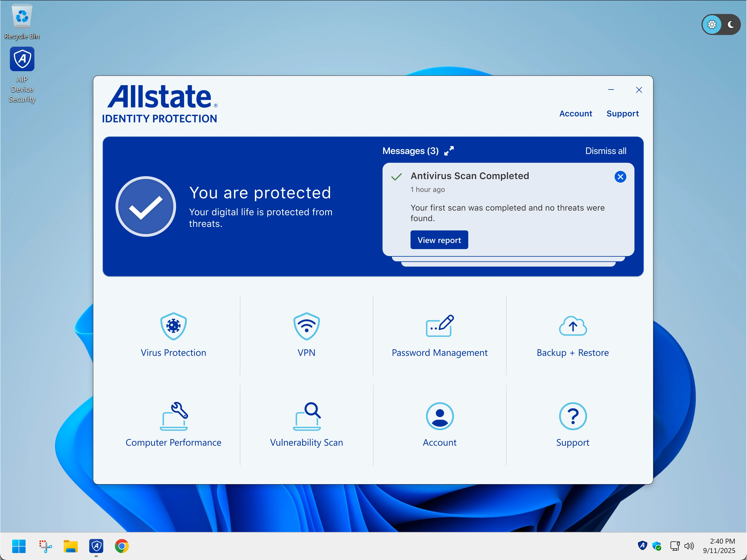The width and height of the screenshot is (747, 560).
Task: Open the Support question mark icon
Action: pos(573,416)
